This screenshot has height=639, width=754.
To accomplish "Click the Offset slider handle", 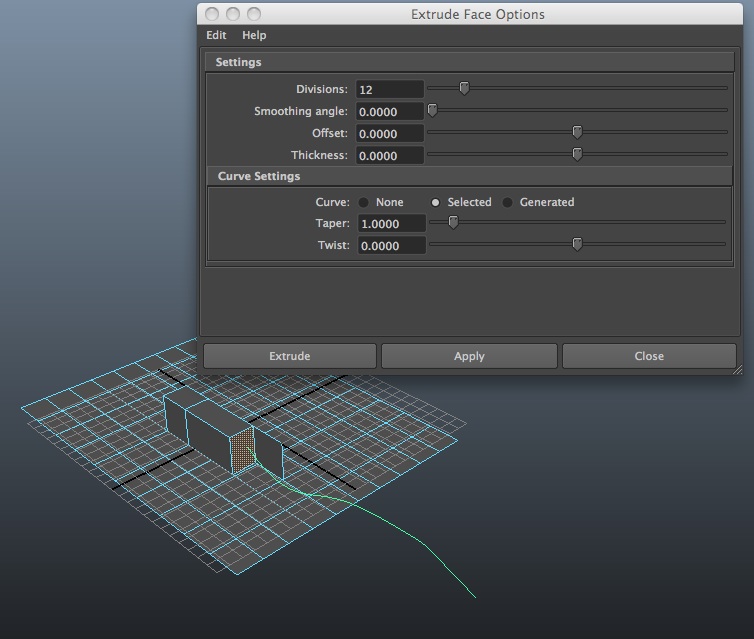I will pyautogui.click(x=577, y=132).
